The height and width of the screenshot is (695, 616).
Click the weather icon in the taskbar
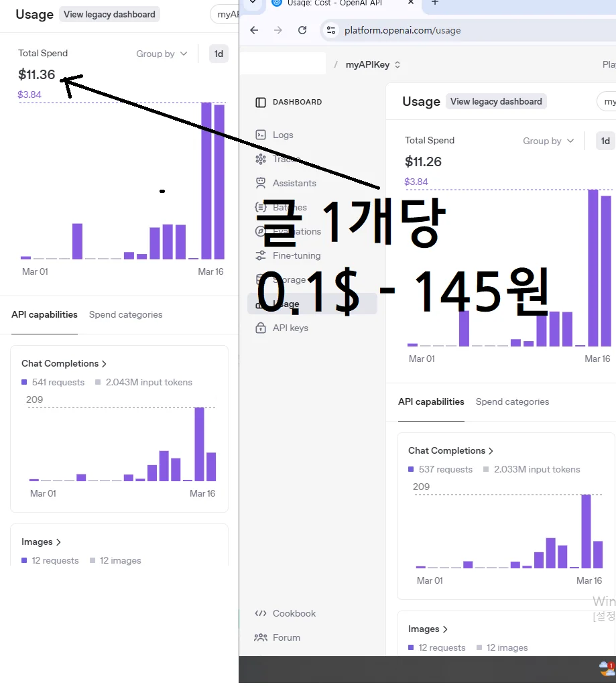click(x=607, y=668)
